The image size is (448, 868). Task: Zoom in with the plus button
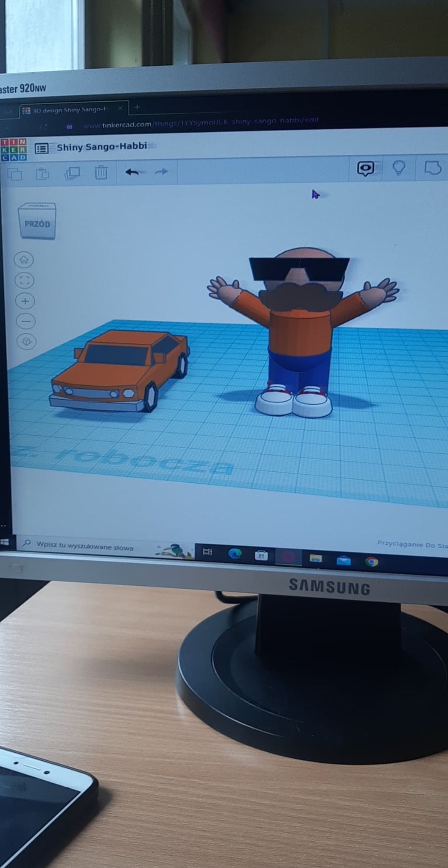25,301
